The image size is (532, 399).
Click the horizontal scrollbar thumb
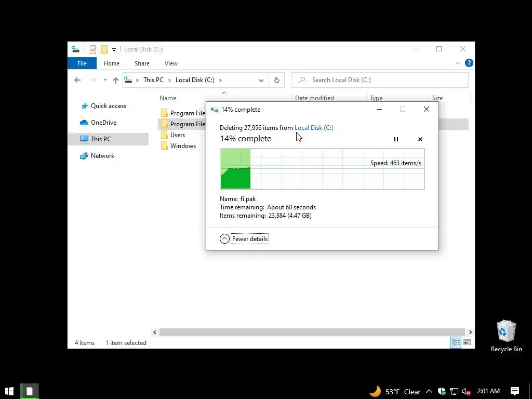click(312, 332)
